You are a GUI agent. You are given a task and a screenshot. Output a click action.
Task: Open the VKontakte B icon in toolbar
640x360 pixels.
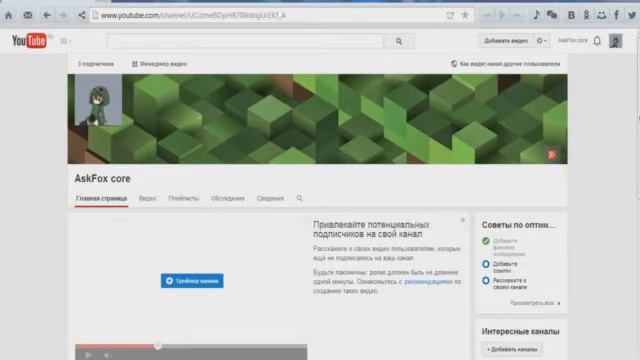(571, 16)
